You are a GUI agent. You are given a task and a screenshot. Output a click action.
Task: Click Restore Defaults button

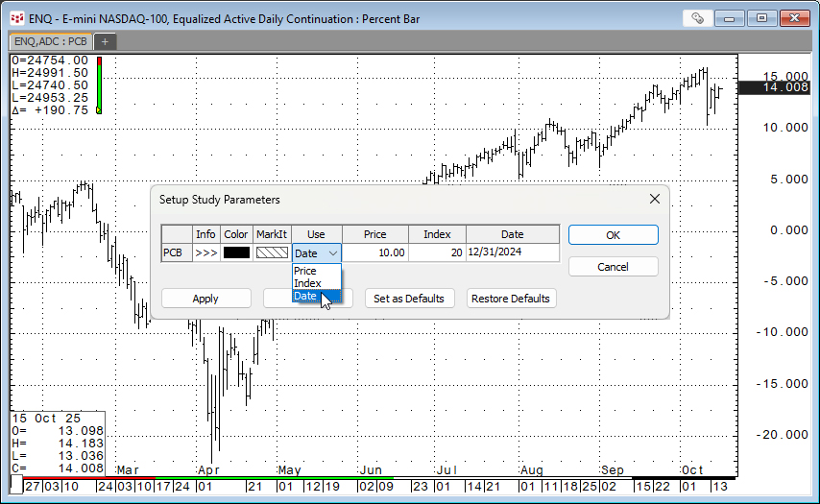[x=511, y=299]
